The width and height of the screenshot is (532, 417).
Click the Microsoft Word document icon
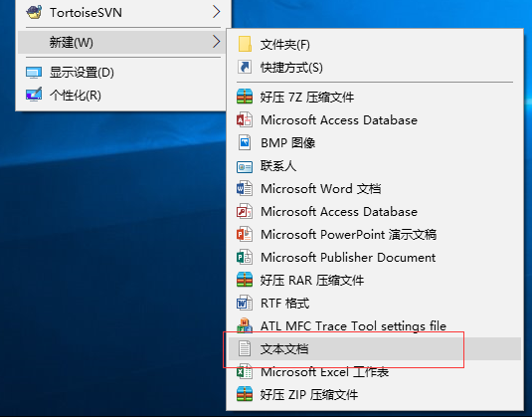coord(245,188)
